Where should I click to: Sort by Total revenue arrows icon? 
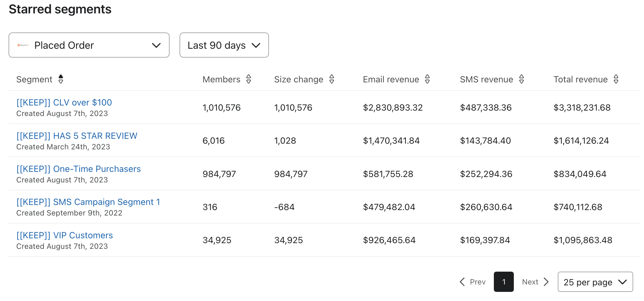tap(616, 79)
